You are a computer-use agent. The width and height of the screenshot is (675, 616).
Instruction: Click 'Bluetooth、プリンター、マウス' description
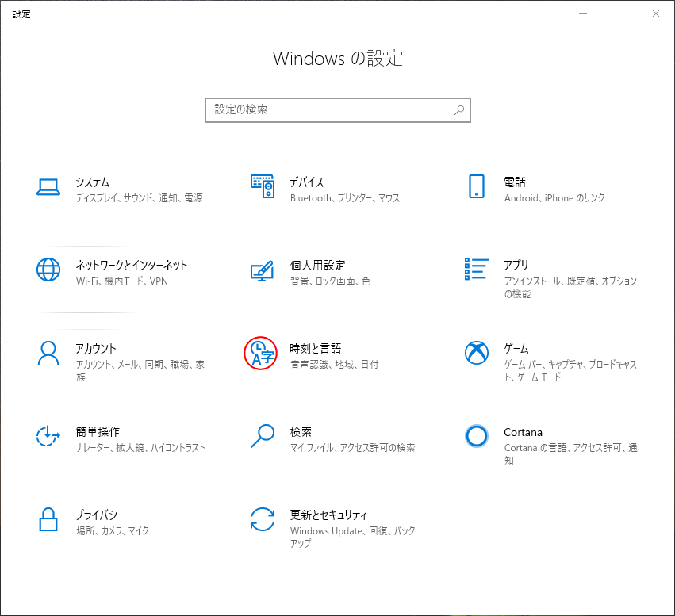(x=345, y=198)
